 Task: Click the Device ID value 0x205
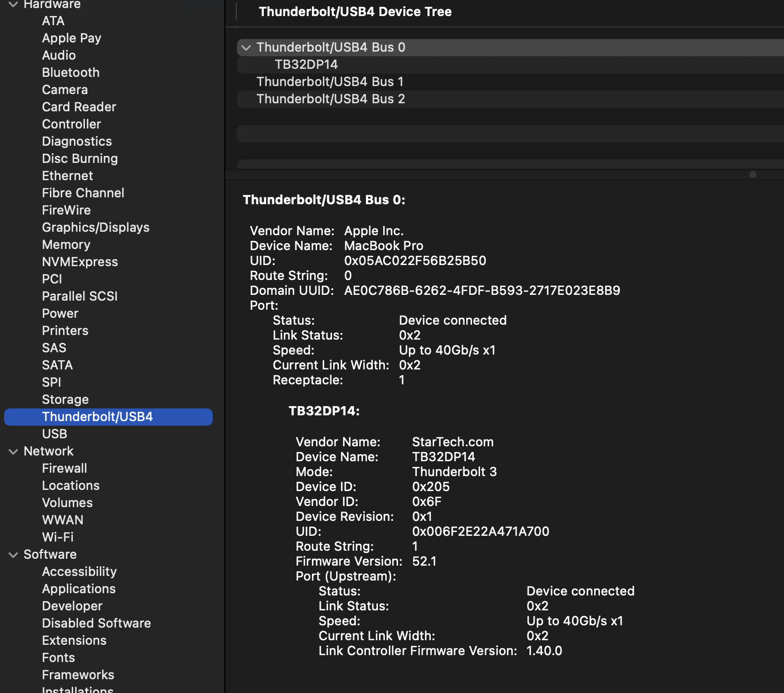click(431, 487)
